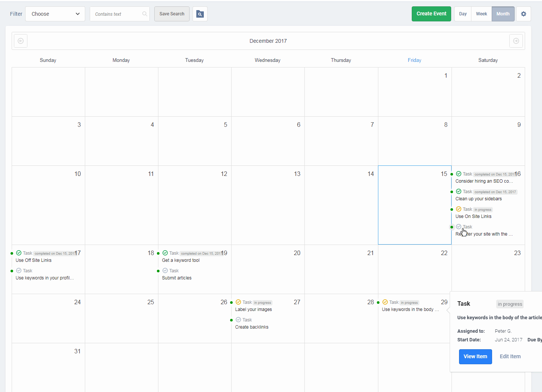Image resolution: width=542 pixels, height=392 pixels.
Task: Open the Filter Choose dropdown
Action: (x=55, y=14)
